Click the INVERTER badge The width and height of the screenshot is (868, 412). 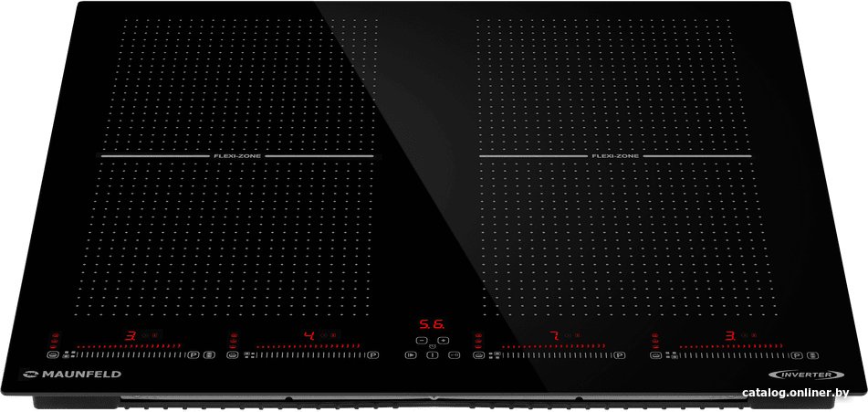[804, 375]
